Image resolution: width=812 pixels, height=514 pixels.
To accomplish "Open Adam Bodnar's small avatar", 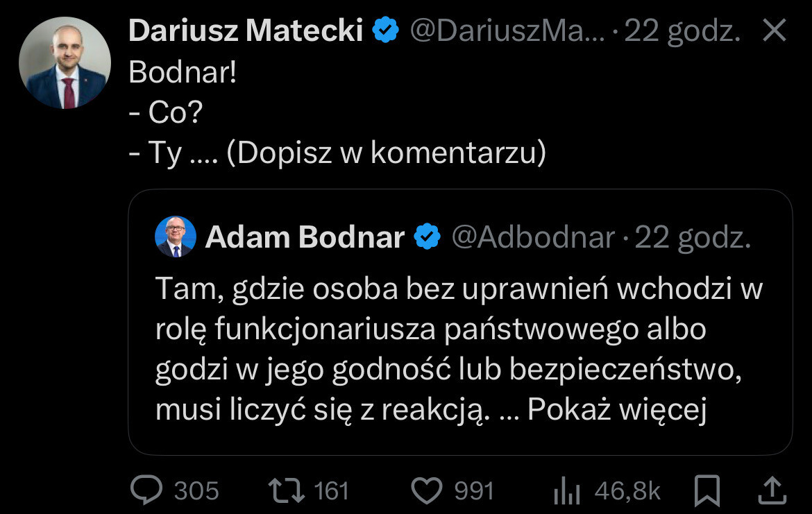I will (175, 237).
